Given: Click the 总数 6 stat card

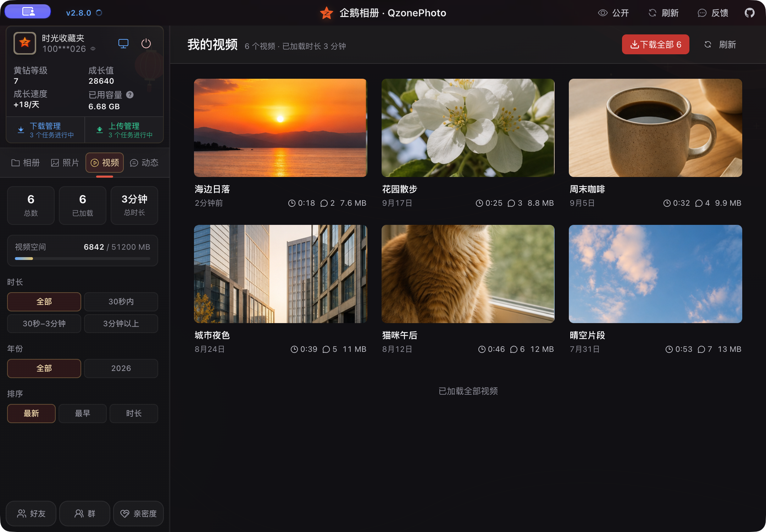Looking at the screenshot, I should (31, 205).
